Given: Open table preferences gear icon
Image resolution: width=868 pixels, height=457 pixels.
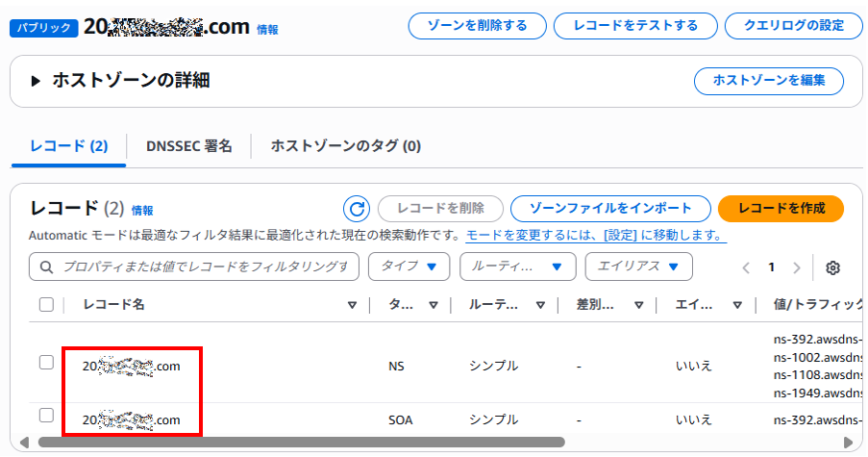Looking at the screenshot, I should click(x=833, y=267).
